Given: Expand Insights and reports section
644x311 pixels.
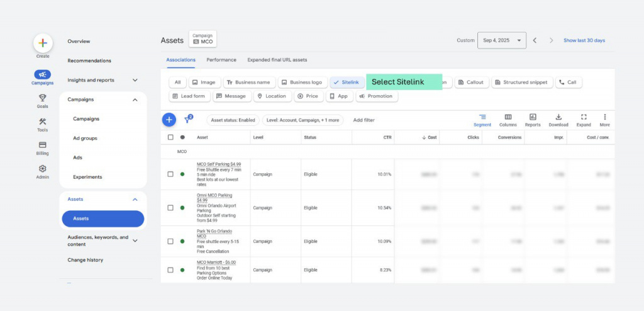Looking at the screenshot, I should 135,80.
